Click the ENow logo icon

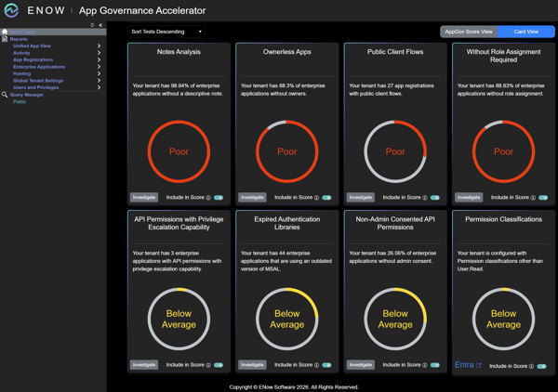(x=11, y=10)
